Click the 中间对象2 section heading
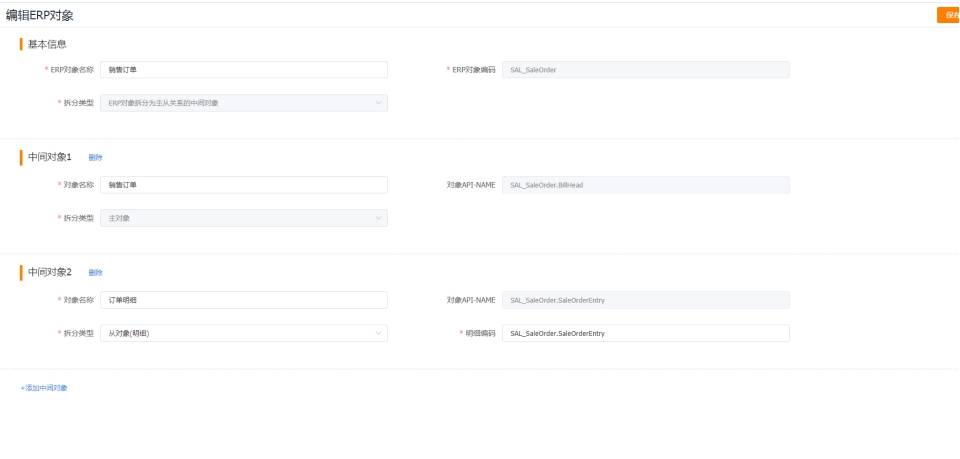This screenshot has height=459, width=960. pos(50,272)
